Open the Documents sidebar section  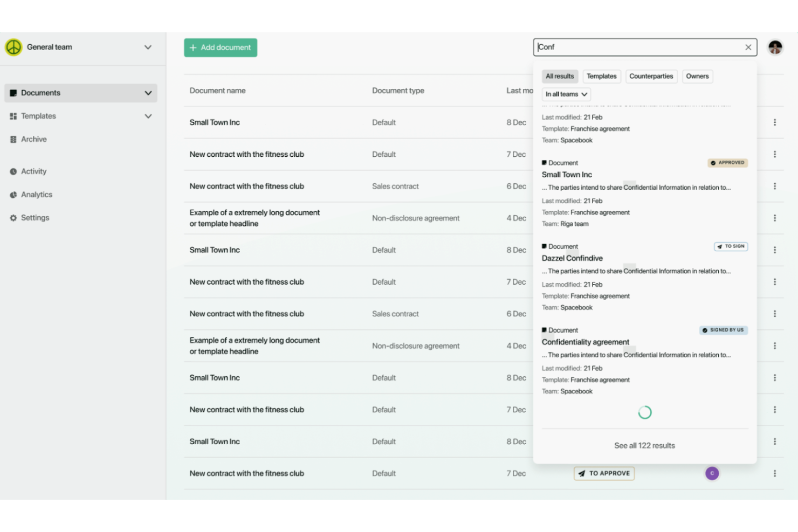pos(81,93)
